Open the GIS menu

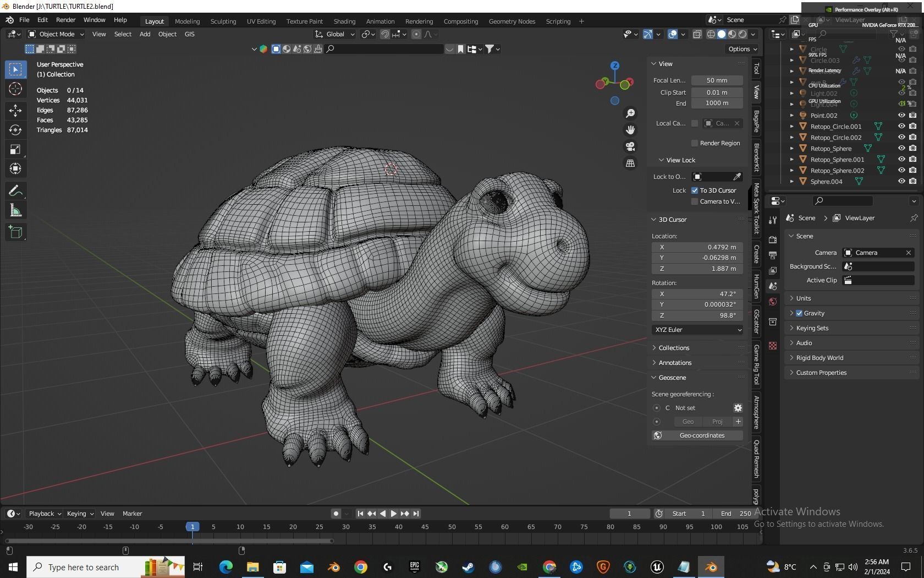click(190, 34)
